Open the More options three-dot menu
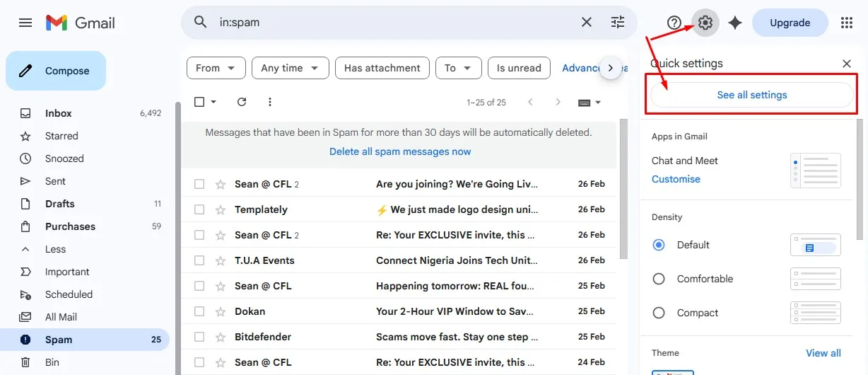The height and width of the screenshot is (375, 868). (x=269, y=102)
